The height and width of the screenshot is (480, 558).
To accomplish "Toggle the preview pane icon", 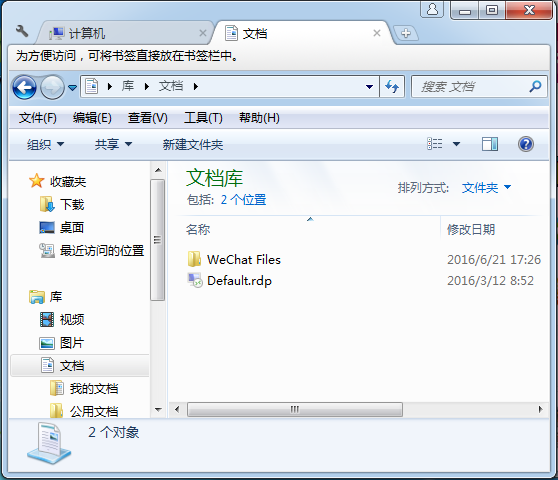I will [x=490, y=144].
